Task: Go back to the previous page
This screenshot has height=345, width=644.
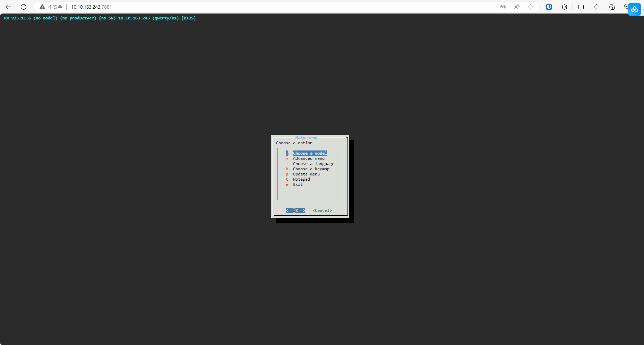Action: (x=8, y=7)
